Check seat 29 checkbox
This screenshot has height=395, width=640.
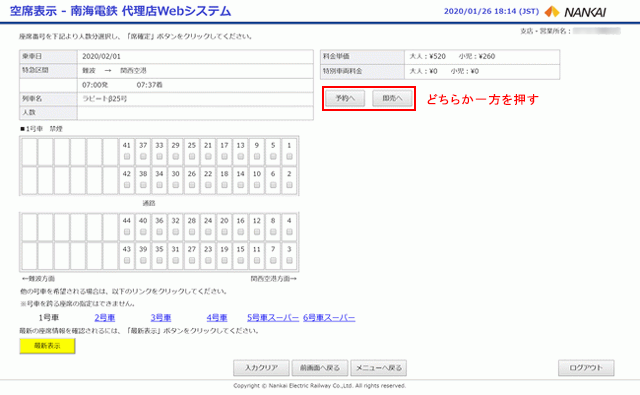click(176, 157)
